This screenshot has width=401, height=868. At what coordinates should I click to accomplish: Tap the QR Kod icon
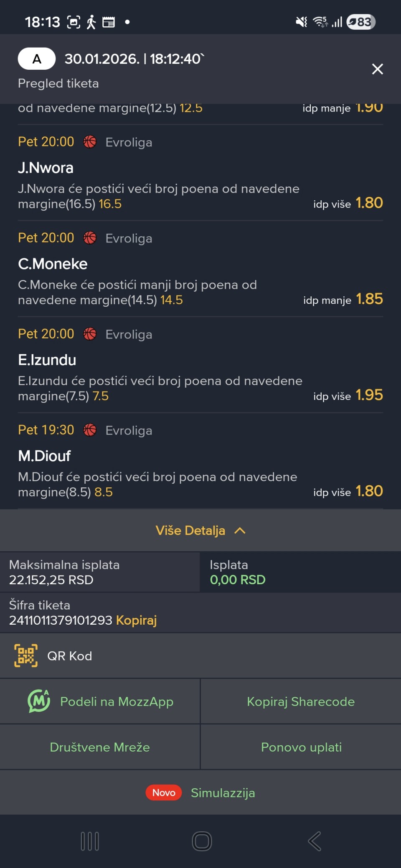26,656
